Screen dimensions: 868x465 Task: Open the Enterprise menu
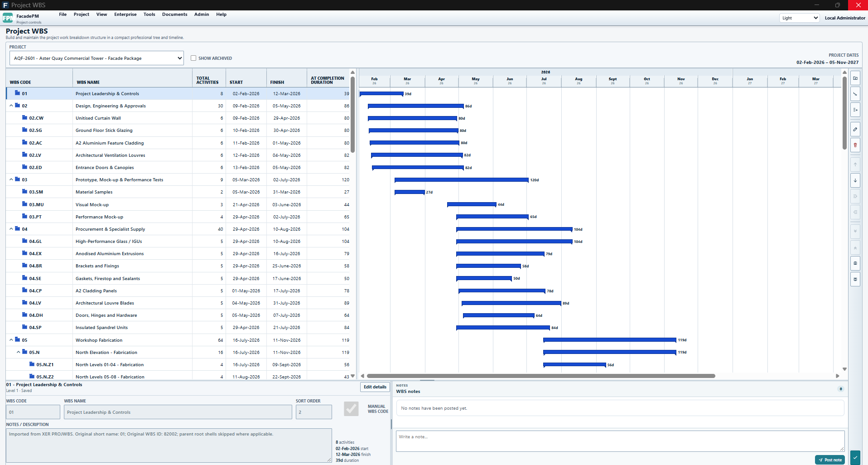click(125, 15)
